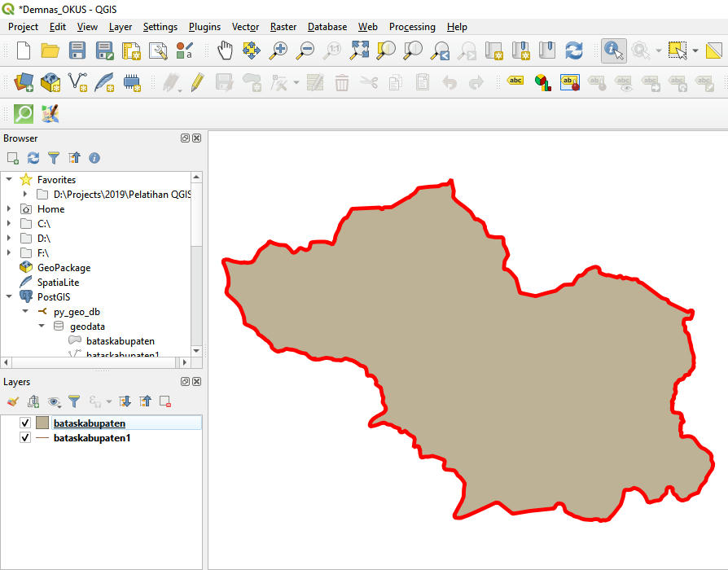Click the Zoom to Selection icon

point(386,50)
